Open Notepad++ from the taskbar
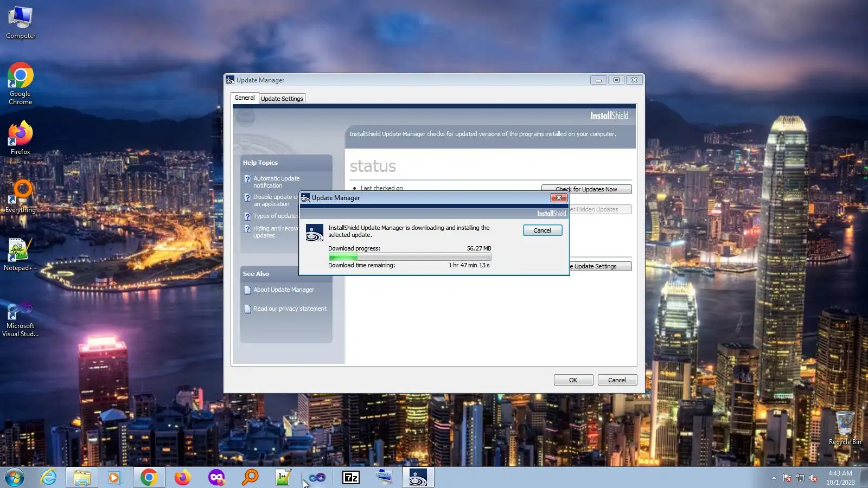 pos(284,478)
